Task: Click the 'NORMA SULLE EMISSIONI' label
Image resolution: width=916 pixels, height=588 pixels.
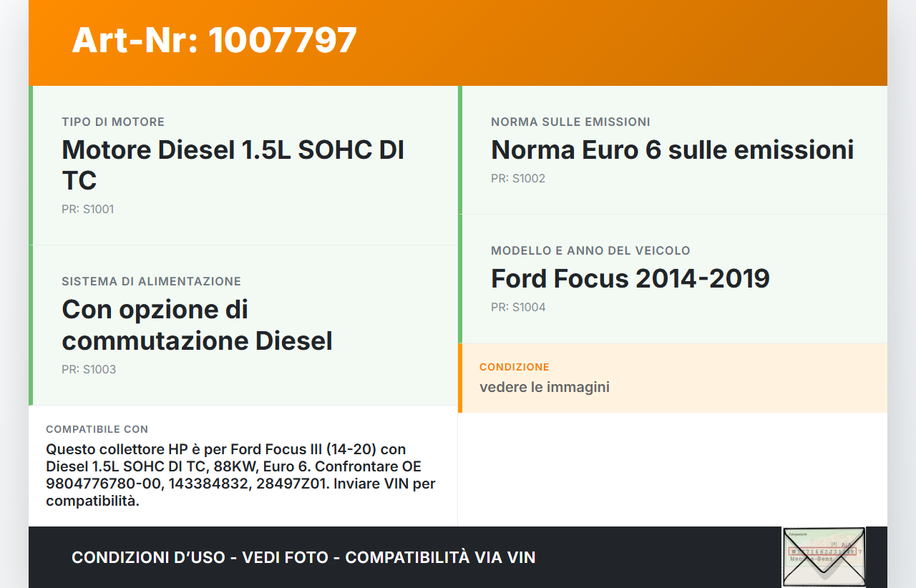Action: [570, 122]
